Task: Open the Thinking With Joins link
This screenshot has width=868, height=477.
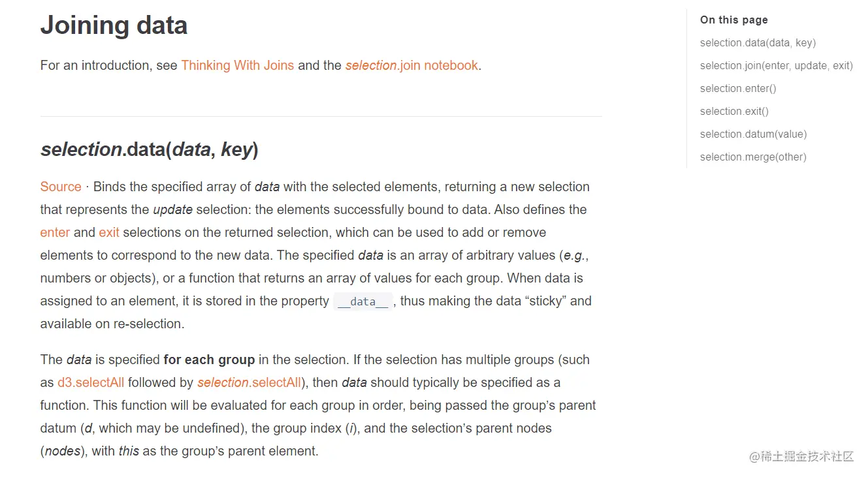Action: [x=237, y=65]
